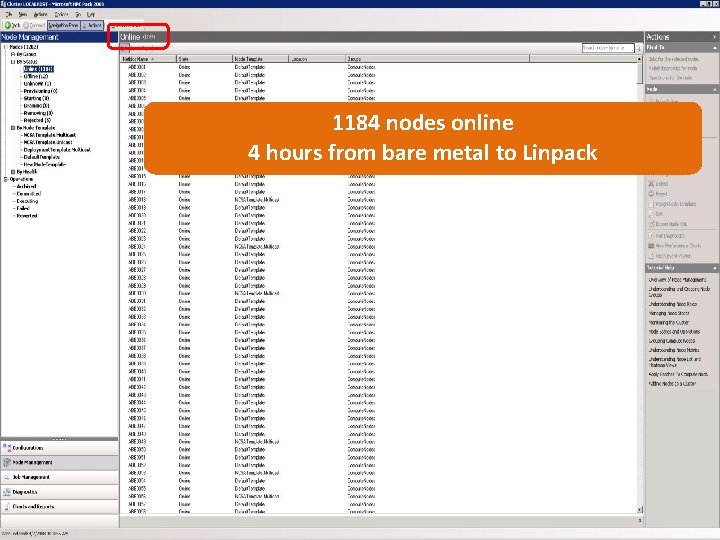Select Failed under Operations

coord(23,208)
